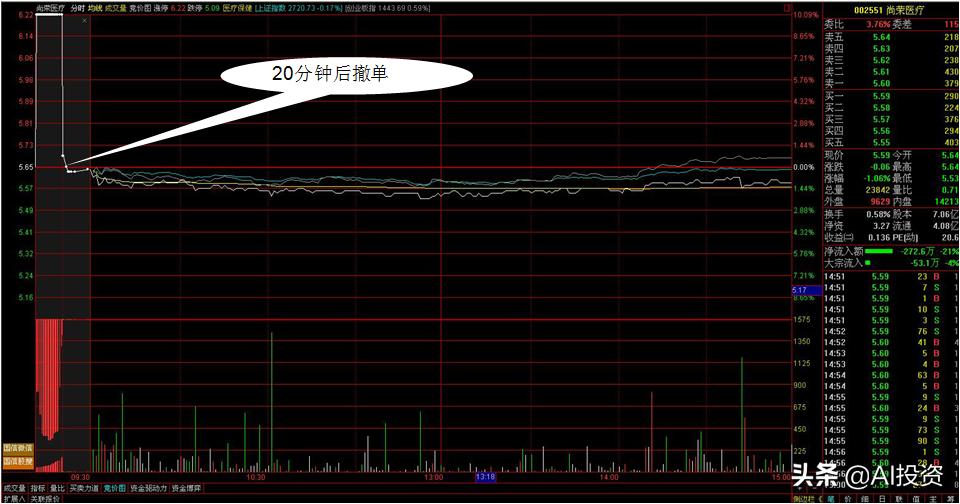Close the pre-market auction panel X
The height and width of the screenshot is (504, 960).
84,20
